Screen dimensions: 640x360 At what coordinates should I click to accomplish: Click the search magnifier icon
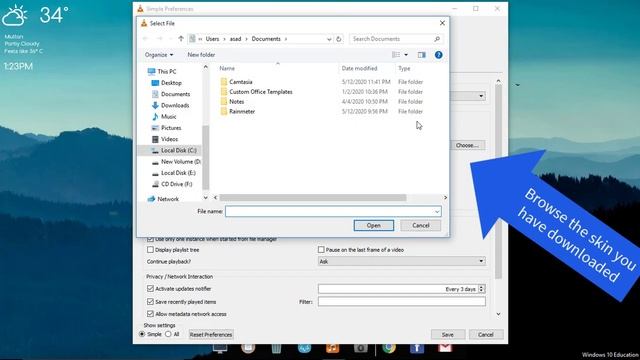[x=437, y=39]
